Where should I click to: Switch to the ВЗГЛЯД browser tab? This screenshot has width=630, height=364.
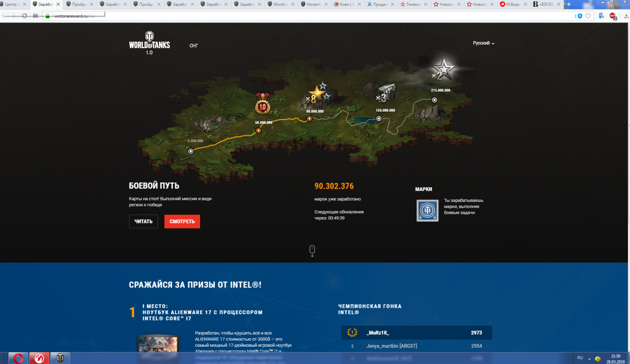click(546, 4)
